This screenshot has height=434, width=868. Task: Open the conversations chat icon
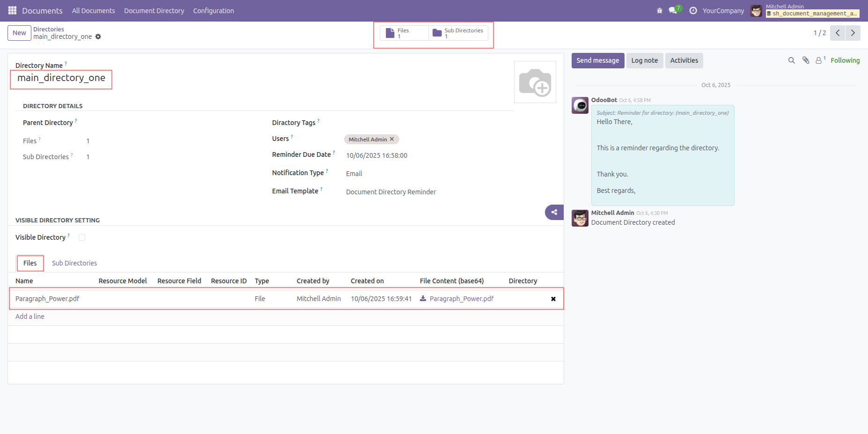[673, 10]
